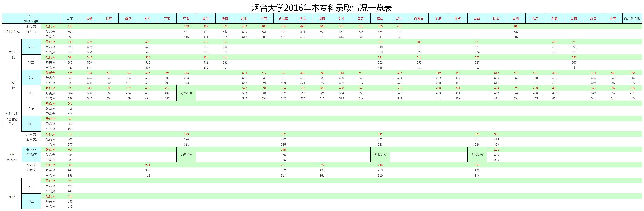This screenshot has height=211, width=644.
Task: Select 文史 cell under 本科一批
Action: [x=31, y=47]
